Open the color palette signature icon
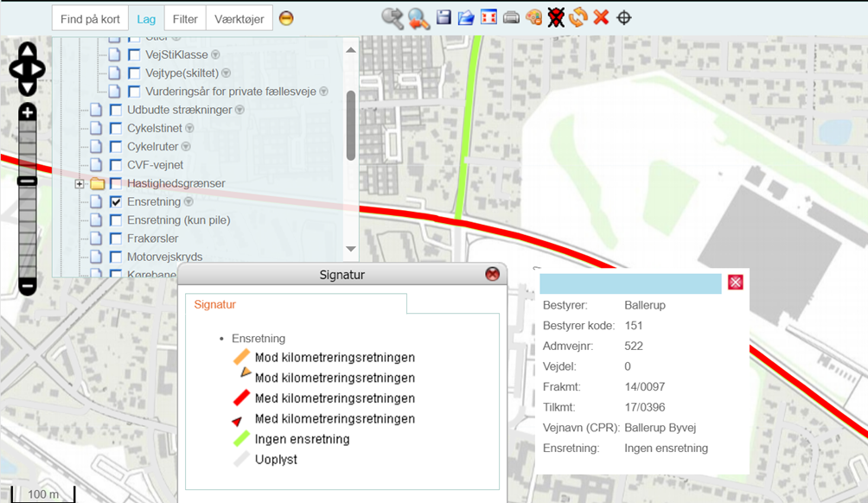The image size is (868, 503). click(533, 17)
